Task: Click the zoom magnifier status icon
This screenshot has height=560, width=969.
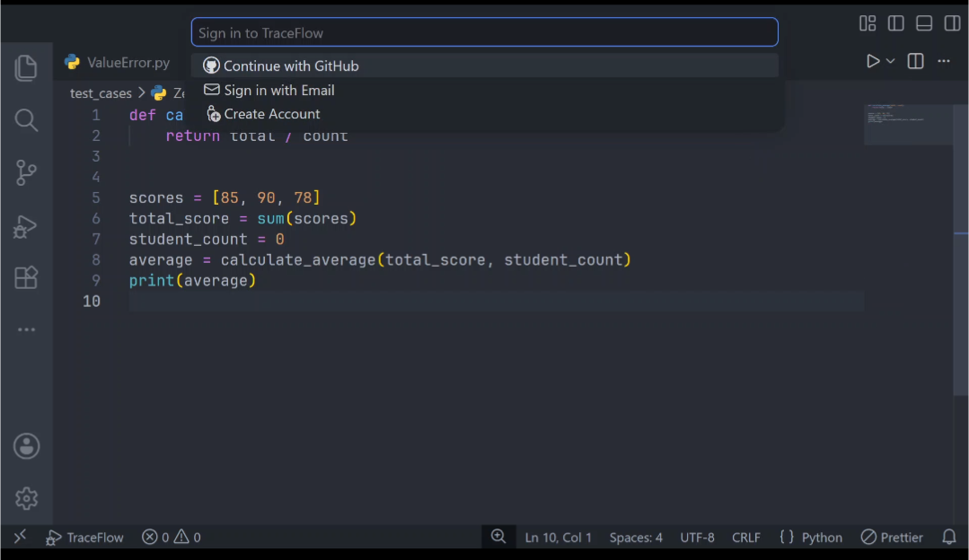Action: (x=498, y=537)
